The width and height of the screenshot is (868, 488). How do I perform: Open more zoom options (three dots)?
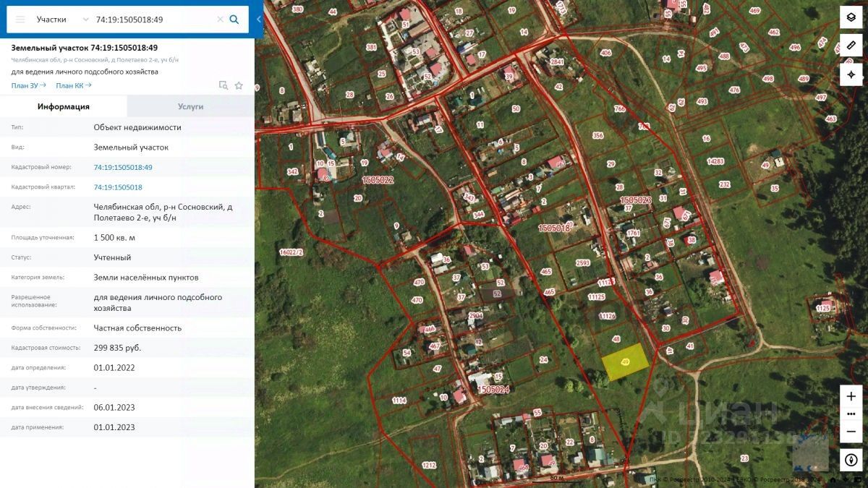coord(851,414)
